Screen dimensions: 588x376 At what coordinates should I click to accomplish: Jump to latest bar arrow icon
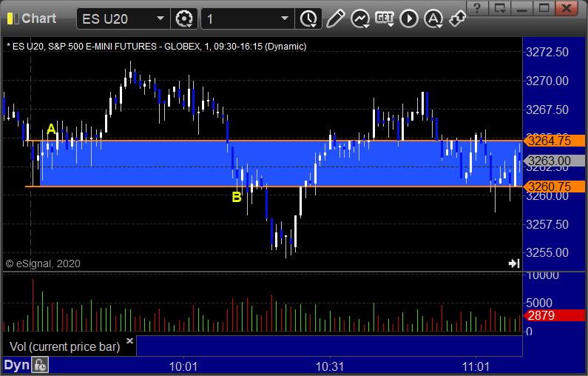(514, 263)
